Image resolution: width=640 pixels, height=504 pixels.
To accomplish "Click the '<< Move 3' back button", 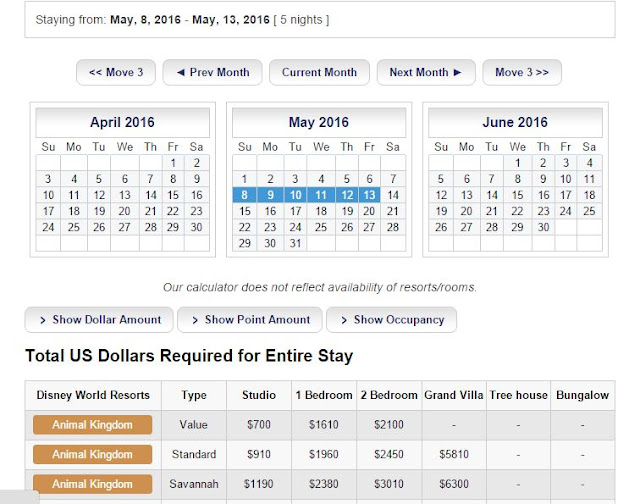I will 116,73.
